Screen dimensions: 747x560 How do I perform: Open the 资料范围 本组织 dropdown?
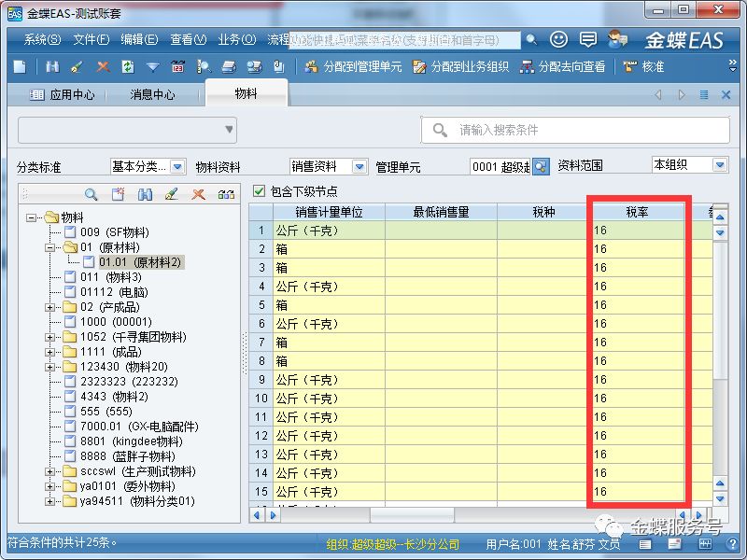[x=720, y=165]
